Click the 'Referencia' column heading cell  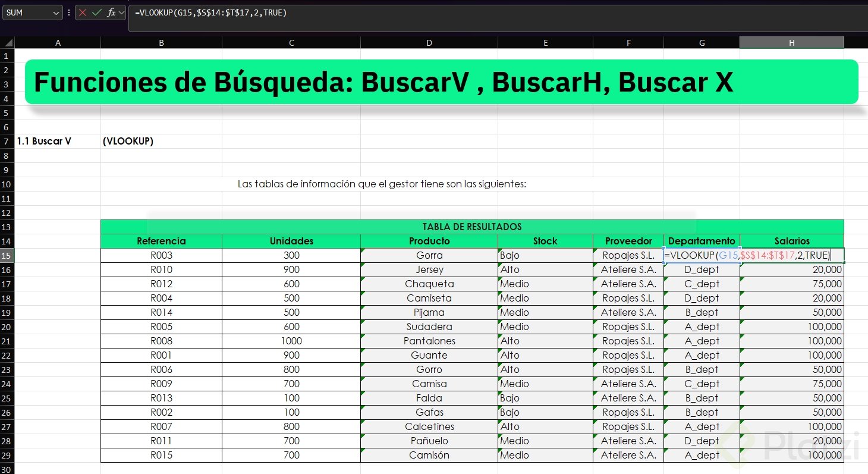[x=161, y=241]
